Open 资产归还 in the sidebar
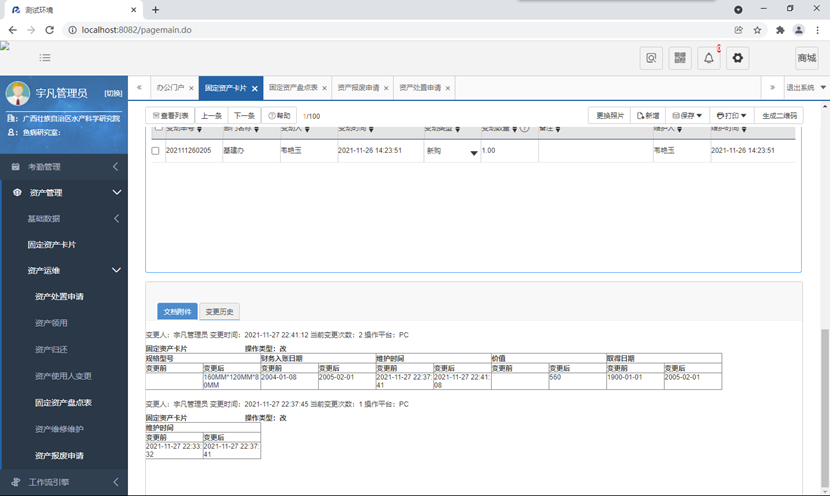The width and height of the screenshot is (830, 496). tap(51, 349)
